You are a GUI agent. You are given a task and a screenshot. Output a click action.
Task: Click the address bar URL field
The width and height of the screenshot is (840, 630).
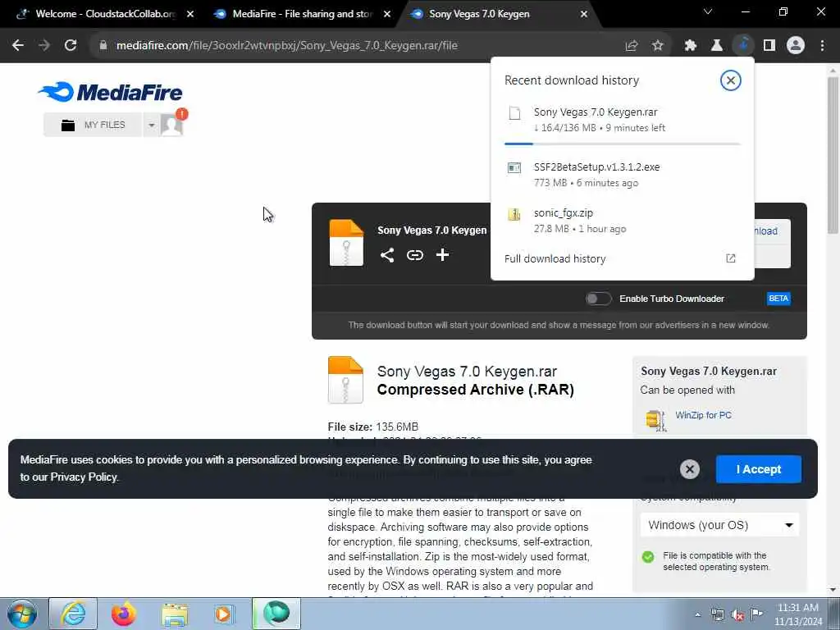[x=364, y=46]
